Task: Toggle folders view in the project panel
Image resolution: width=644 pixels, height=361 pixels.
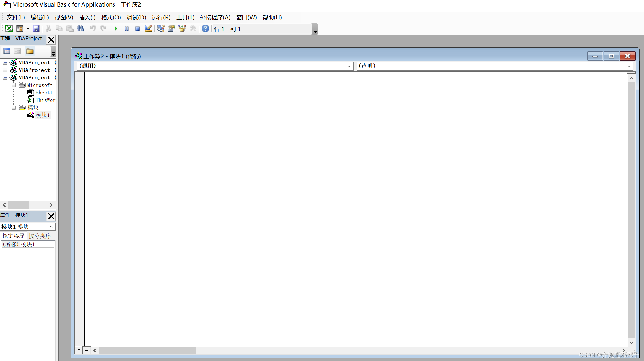Action: (x=30, y=51)
